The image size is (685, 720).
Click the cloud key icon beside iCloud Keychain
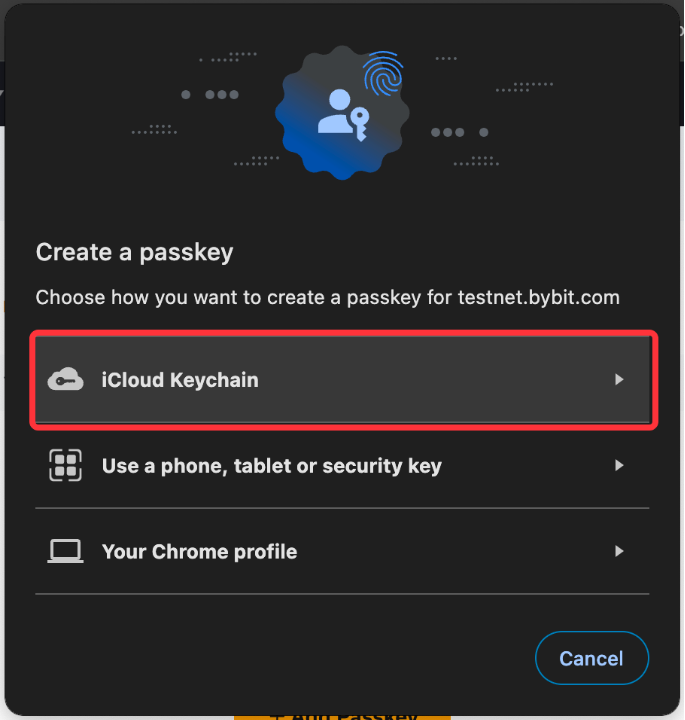click(x=65, y=379)
